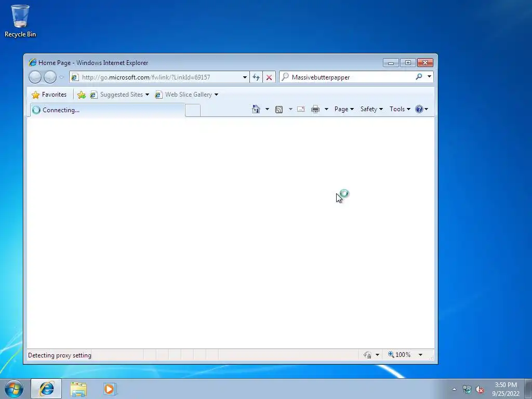Stop loading with the red X
532x399 pixels.
269,77
